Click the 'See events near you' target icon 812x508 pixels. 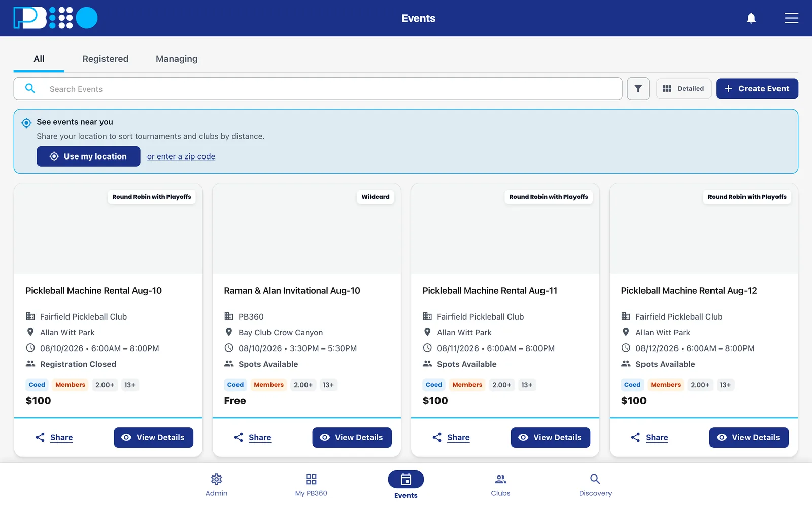pos(26,123)
